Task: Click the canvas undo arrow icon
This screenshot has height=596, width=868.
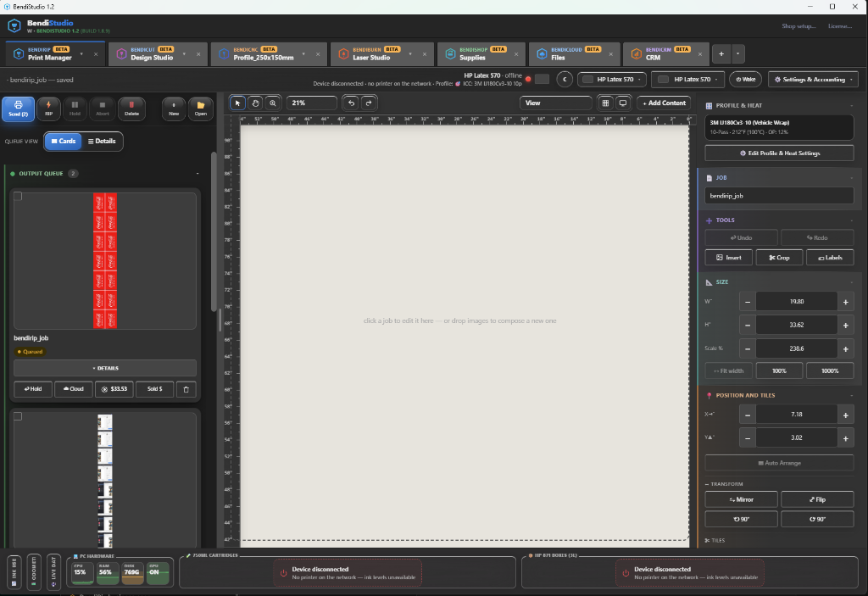Action: 351,103
